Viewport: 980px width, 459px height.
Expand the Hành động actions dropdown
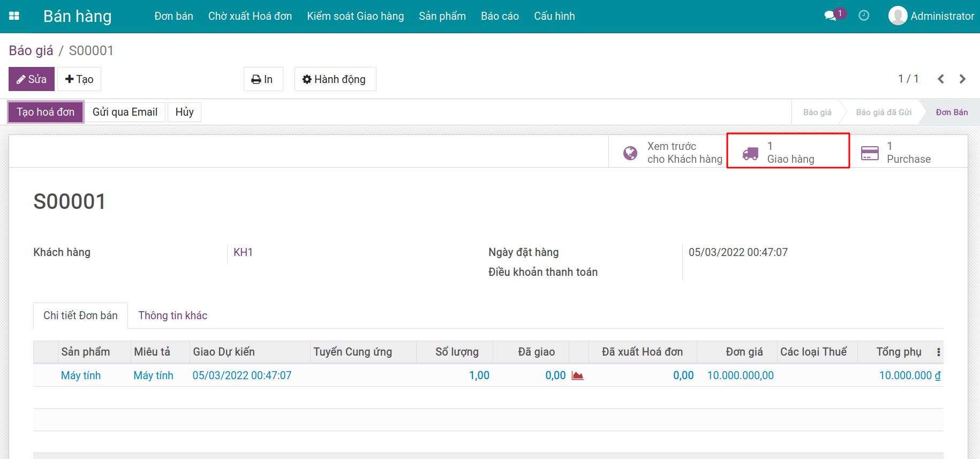335,79
